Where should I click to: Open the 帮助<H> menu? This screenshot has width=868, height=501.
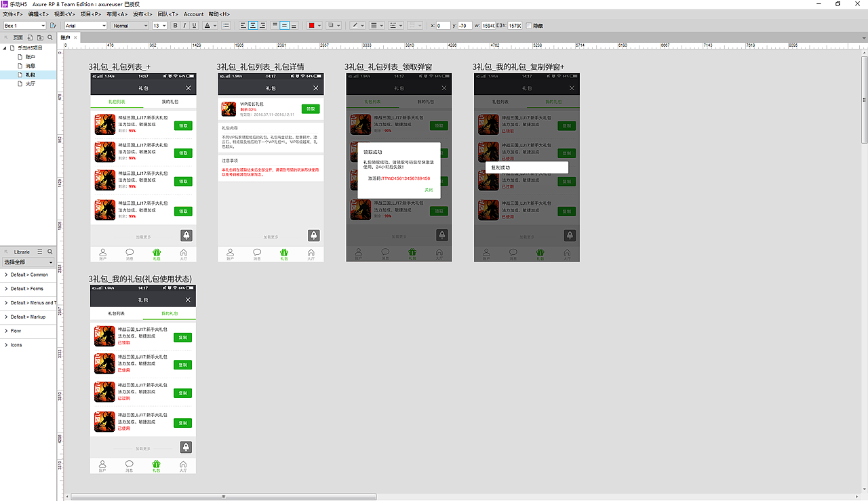219,14
